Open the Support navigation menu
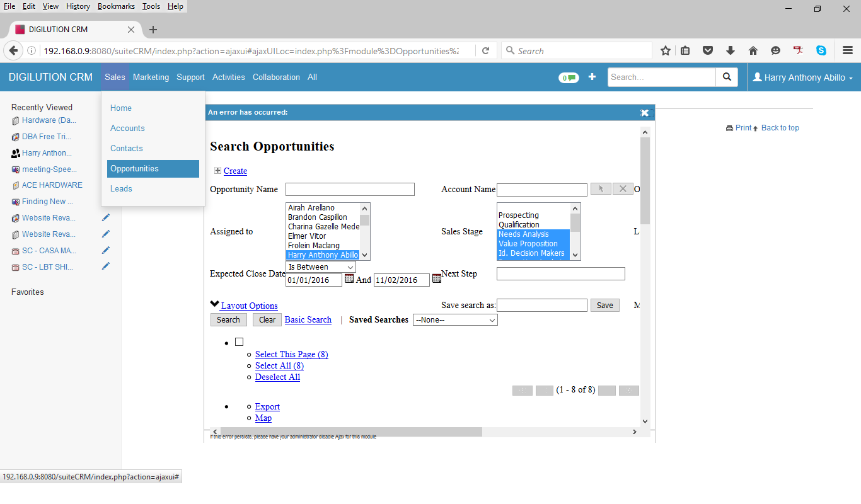This screenshot has width=861, height=504. coord(190,77)
